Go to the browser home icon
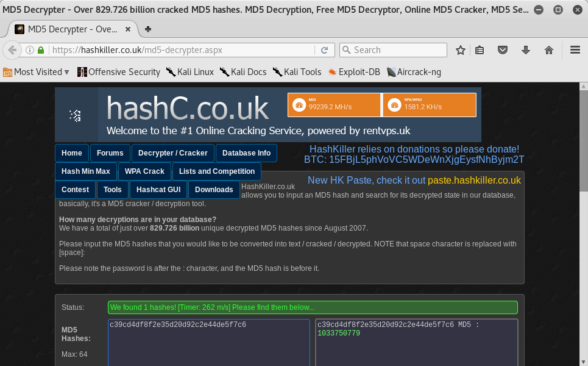This screenshot has height=366, width=588. tap(548, 50)
